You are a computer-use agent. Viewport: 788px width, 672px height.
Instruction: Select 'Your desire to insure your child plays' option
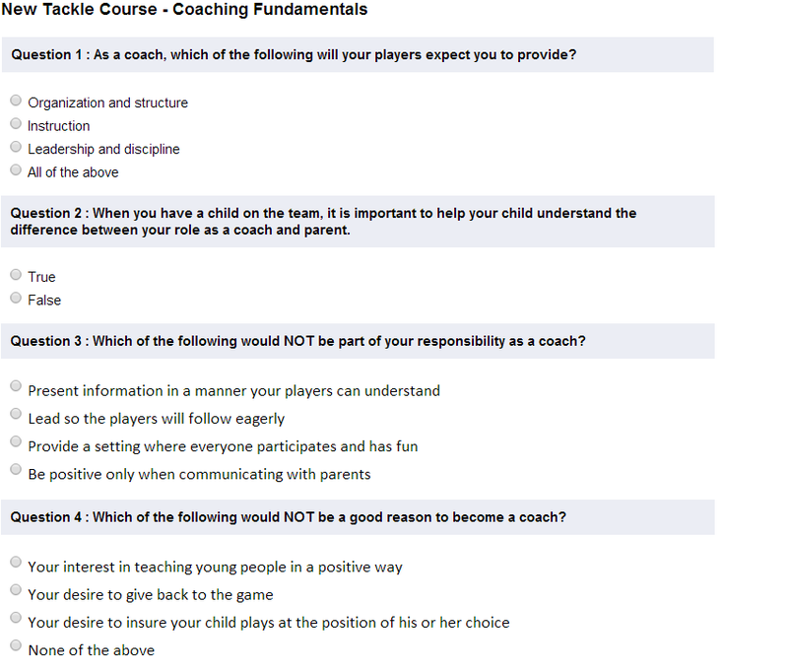tap(16, 617)
